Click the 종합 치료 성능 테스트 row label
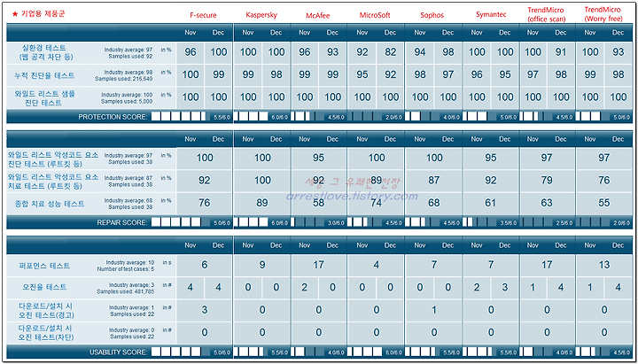 [x=50, y=204]
